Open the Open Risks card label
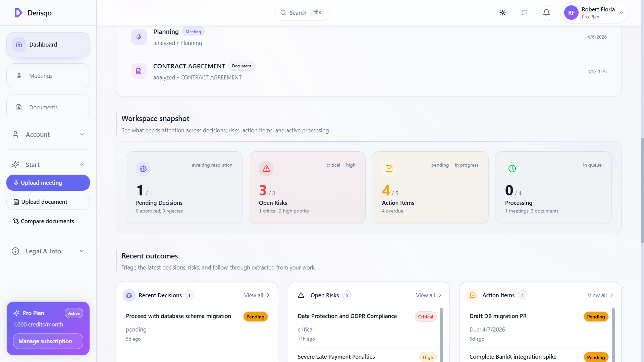This screenshot has width=644, height=362. [273, 203]
